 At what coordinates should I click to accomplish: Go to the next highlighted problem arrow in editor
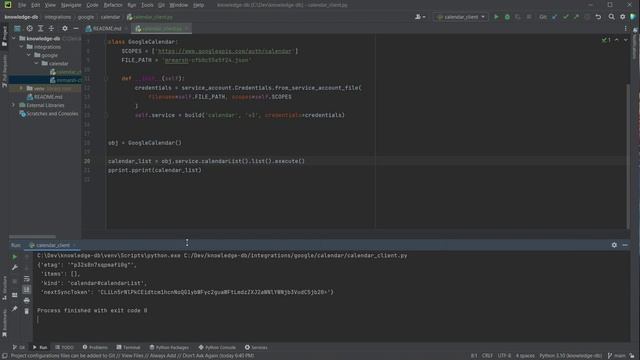coord(626,40)
